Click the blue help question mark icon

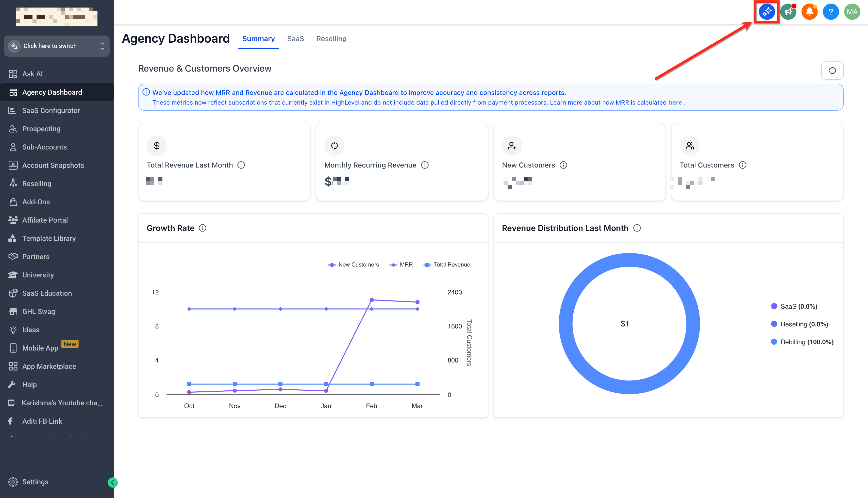coord(830,12)
